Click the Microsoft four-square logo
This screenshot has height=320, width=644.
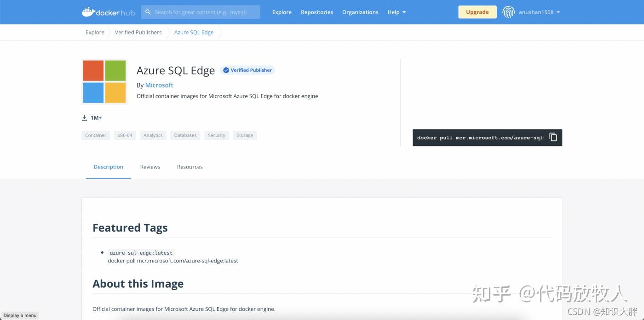point(104,81)
